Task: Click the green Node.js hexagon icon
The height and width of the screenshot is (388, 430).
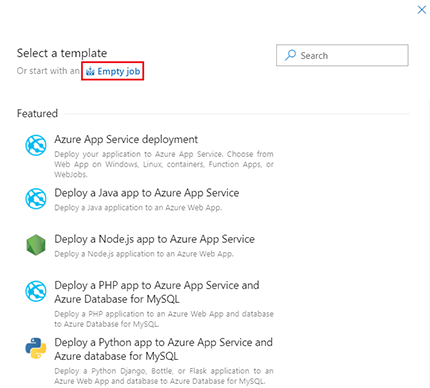Action: (x=36, y=245)
